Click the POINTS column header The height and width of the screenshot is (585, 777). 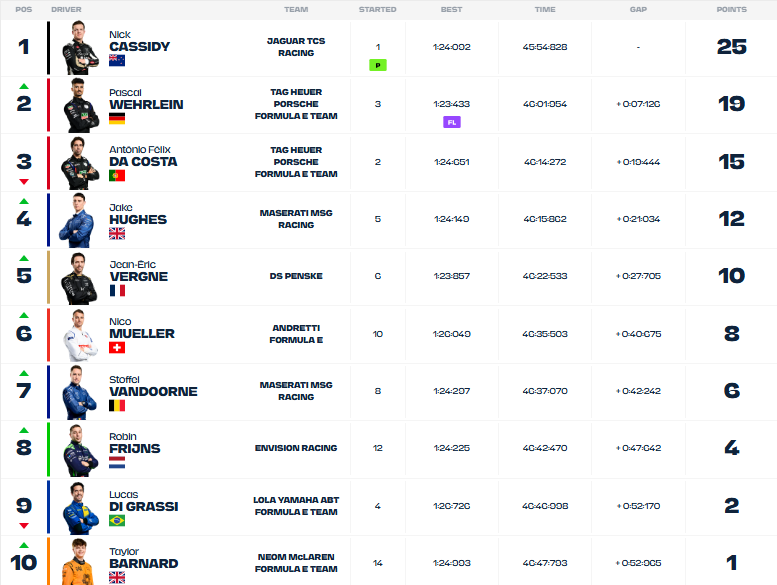point(731,9)
